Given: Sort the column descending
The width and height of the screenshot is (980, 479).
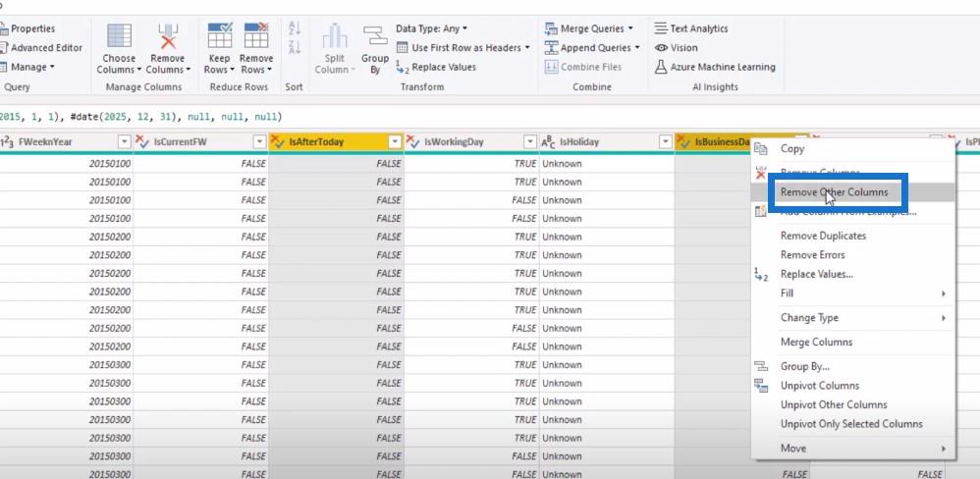Looking at the screenshot, I should click(295, 47).
